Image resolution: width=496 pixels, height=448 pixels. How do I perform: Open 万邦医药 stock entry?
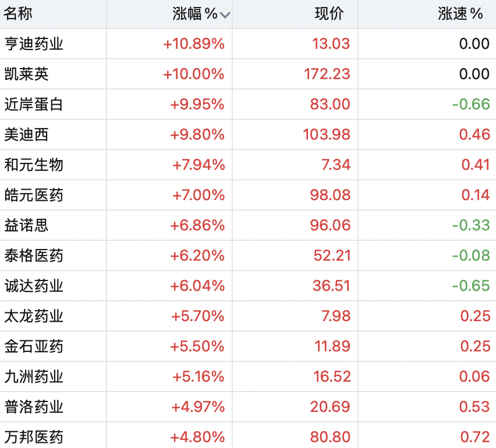coord(34,437)
